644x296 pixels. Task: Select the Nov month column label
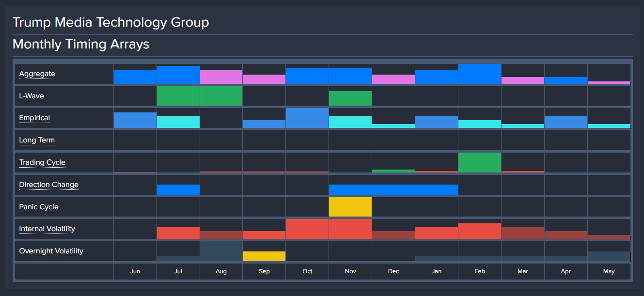coord(350,271)
